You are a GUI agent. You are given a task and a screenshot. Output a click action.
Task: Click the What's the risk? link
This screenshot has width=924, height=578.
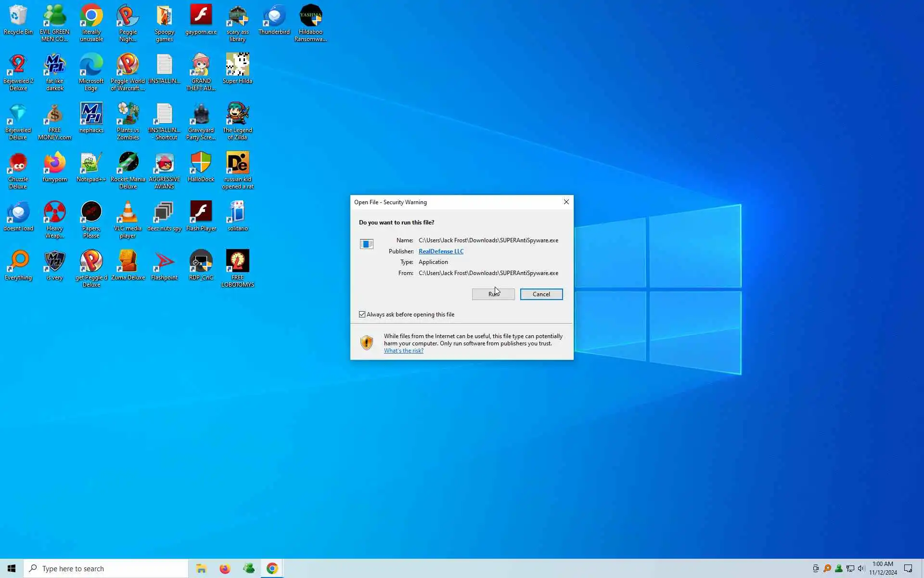[403, 351]
